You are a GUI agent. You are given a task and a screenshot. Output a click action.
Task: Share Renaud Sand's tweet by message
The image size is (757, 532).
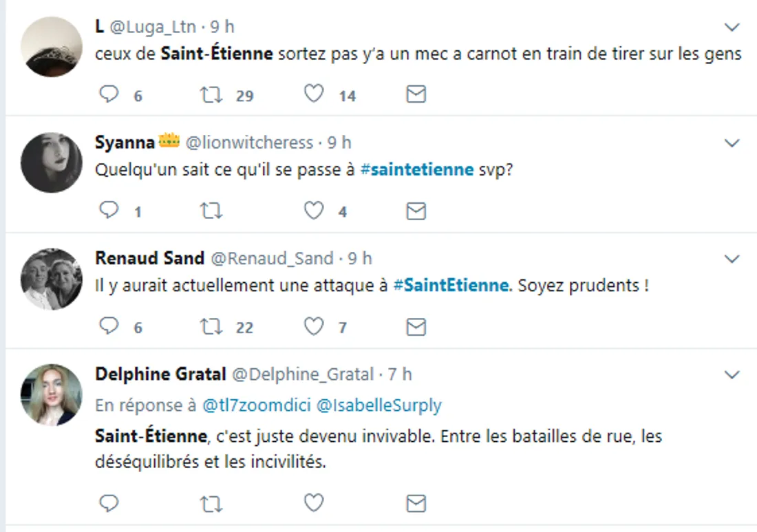click(x=416, y=327)
